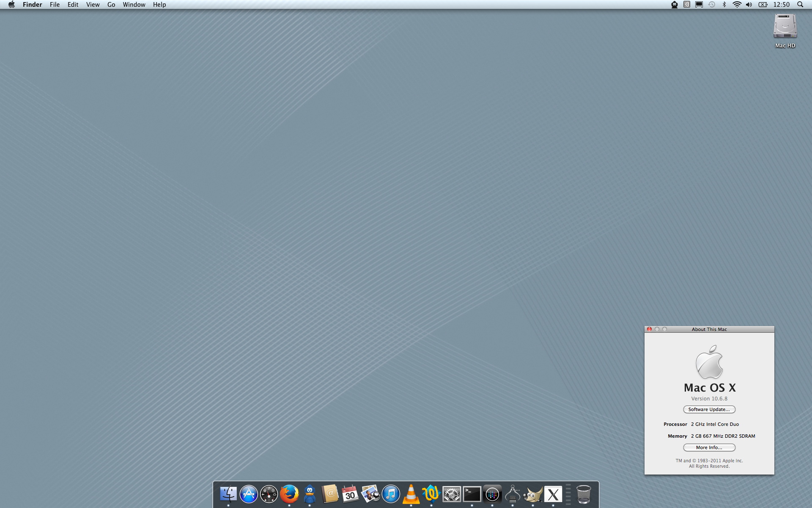
Task: Open the Spotlight search magnifier
Action: (x=800, y=5)
